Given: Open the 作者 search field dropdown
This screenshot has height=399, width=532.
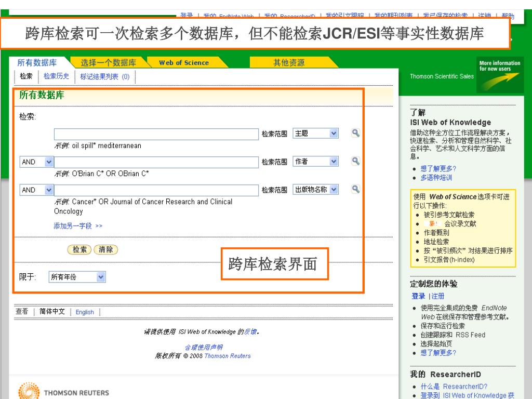Looking at the screenshot, I should (x=315, y=162).
